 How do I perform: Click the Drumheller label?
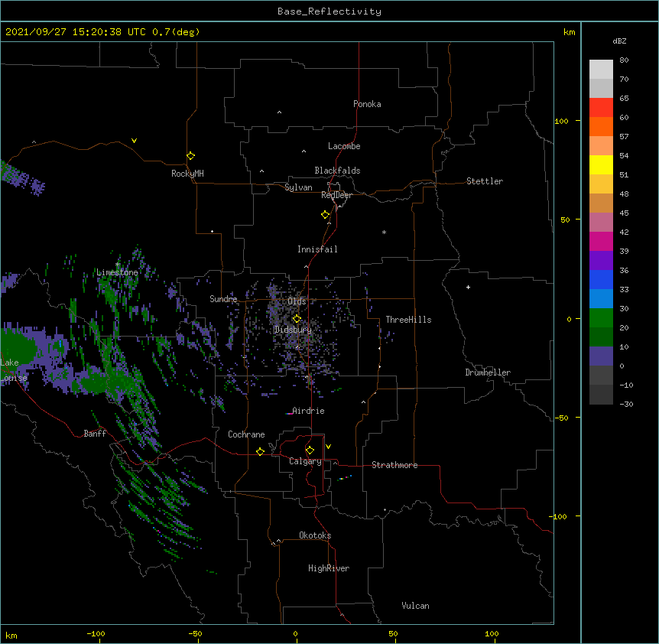click(x=488, y=372)
